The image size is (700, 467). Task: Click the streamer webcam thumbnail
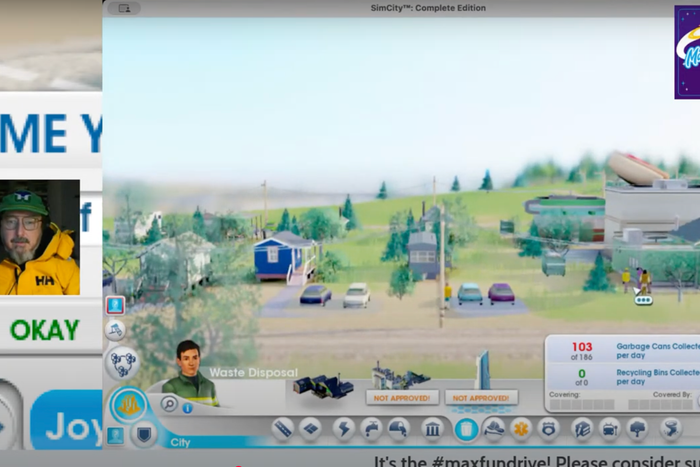(x=40, y=237)
